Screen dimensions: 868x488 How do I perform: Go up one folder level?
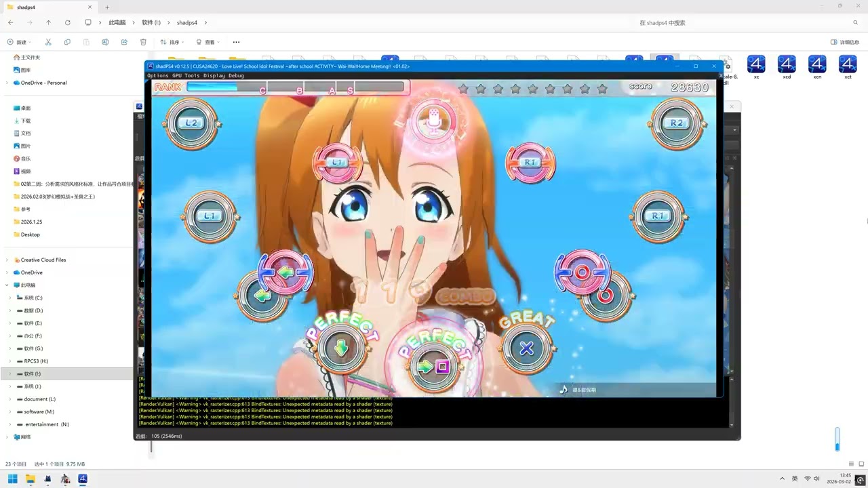tap(48, 22)
